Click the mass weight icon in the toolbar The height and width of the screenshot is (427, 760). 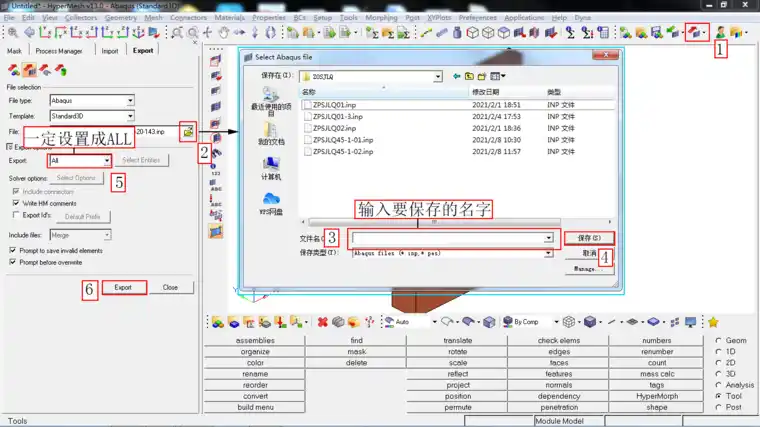(457, 32)
